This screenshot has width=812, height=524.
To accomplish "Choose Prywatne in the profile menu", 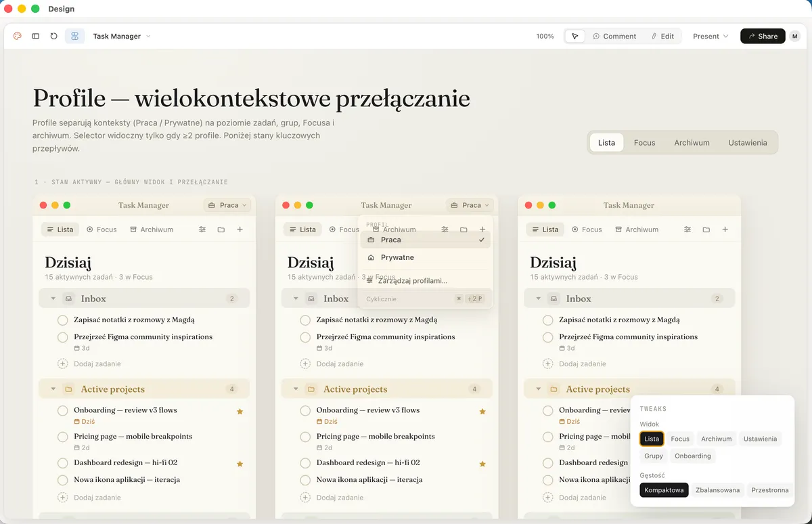I will (x=425, y=257).
